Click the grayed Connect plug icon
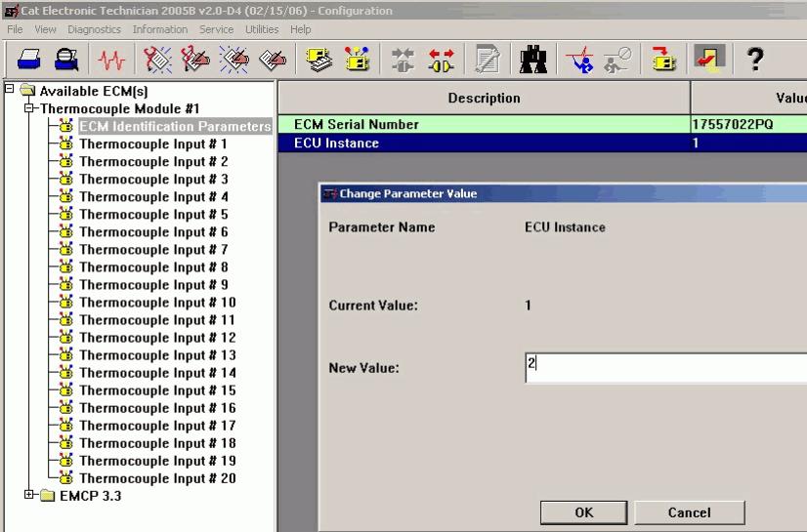The width and height of the screenshot is (807, 532). tap(403, 60)
